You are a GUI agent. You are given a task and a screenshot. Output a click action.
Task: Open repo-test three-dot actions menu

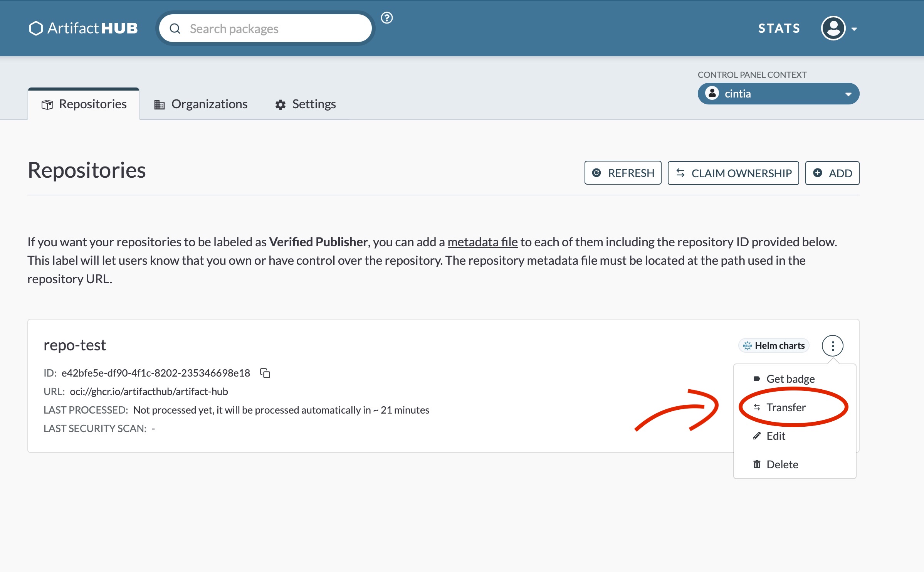coord(832,346)
